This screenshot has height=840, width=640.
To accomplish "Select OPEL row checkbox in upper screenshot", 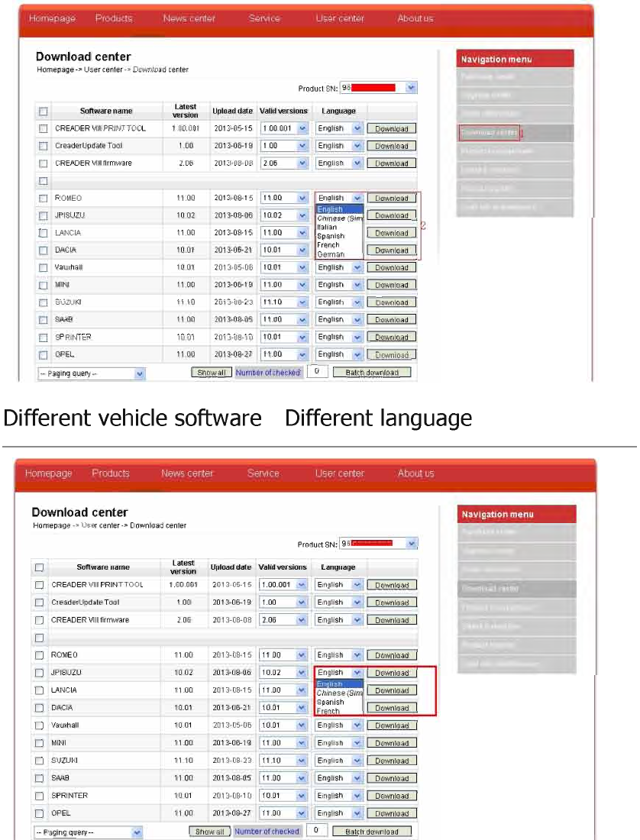I will click(44, 354).
